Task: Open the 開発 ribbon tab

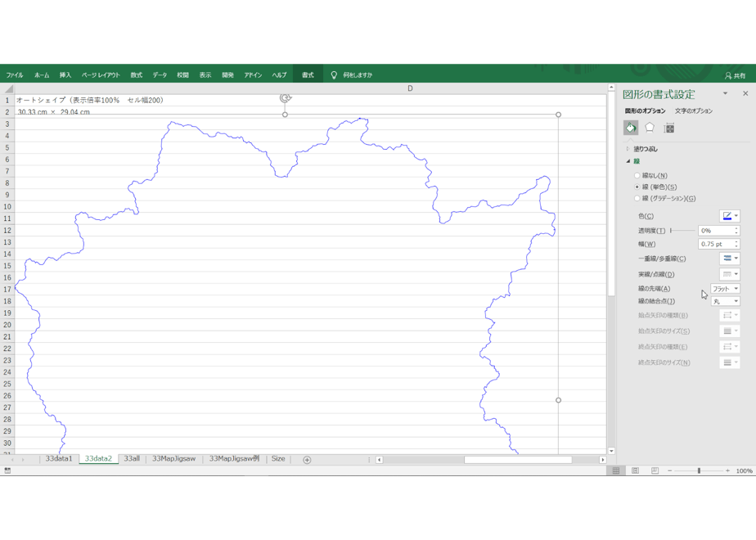Action: (227, 75)
